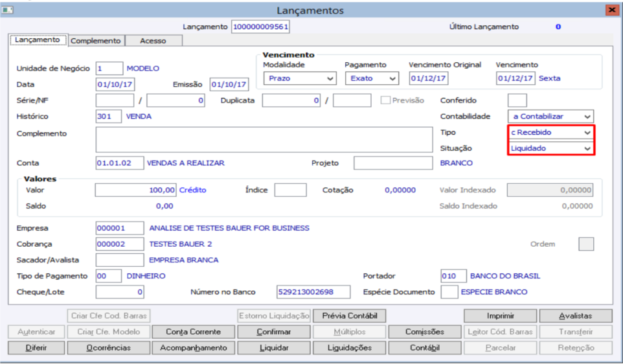Click the Espécie Documento field
The height and width of the screenshot is (364, 623).
tap(449, 291)
